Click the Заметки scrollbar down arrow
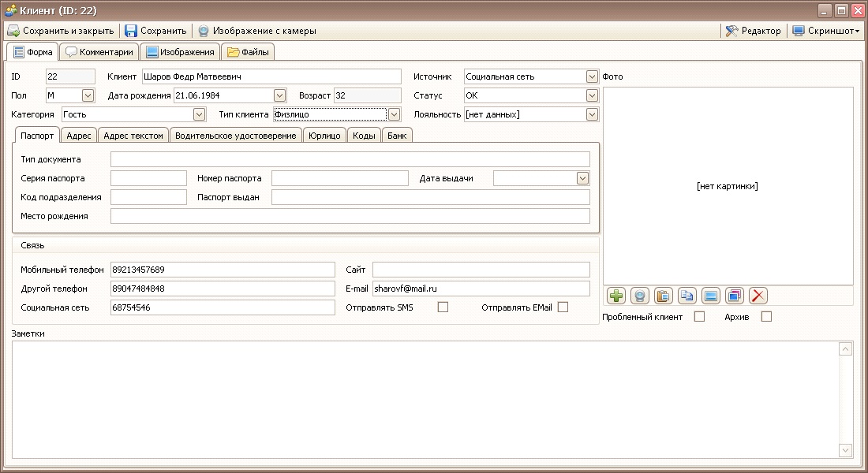 click(845, 450)
